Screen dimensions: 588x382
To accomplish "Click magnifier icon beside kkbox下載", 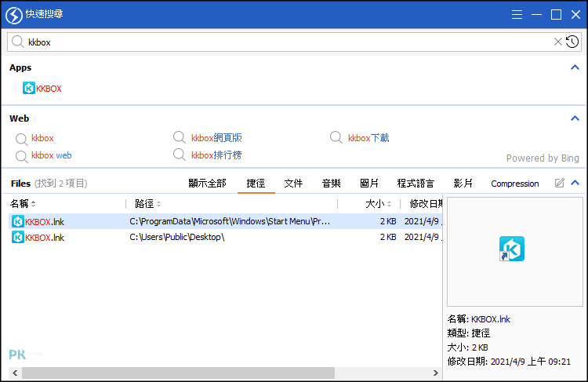I will click(336, 137).
